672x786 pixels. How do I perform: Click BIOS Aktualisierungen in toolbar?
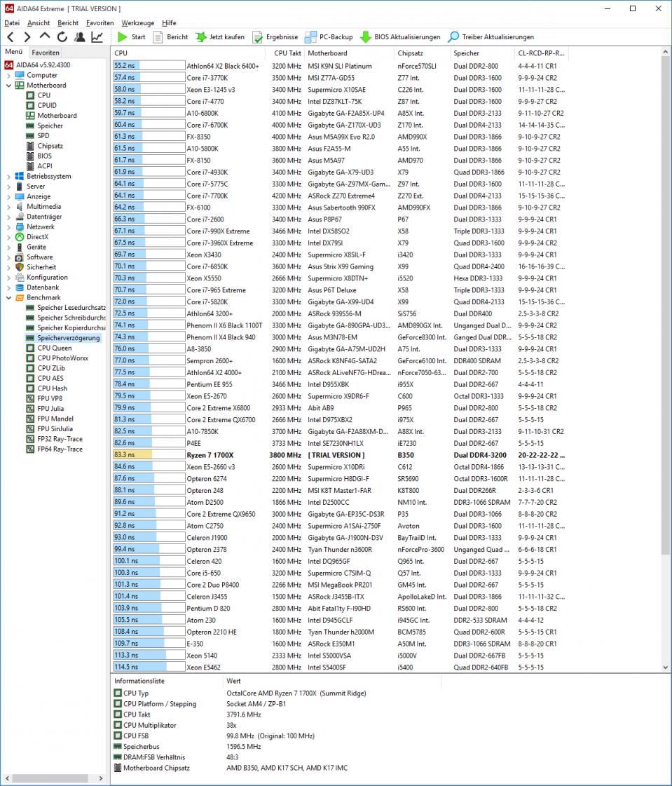400,36
